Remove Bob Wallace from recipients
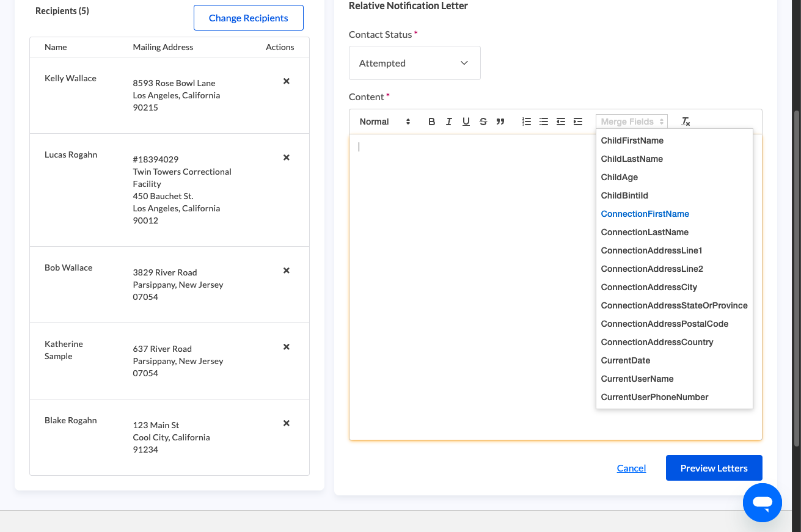This screenshot has height=532, width=801. coord(286,271)
